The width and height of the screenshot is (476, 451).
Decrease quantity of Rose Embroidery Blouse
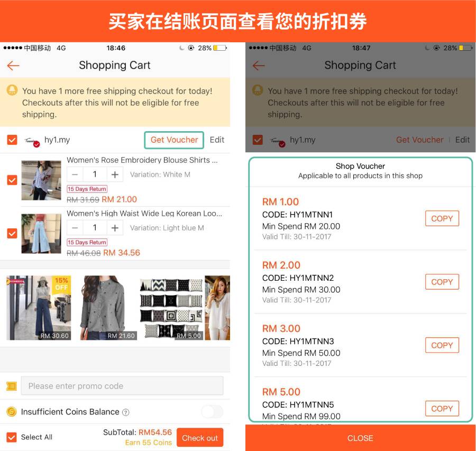(75, 174)
